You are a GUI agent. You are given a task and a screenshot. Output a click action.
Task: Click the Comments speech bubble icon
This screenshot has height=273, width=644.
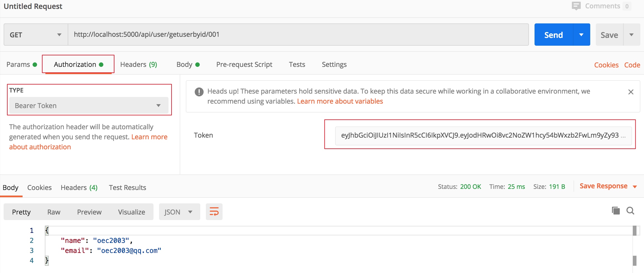pyautogui.click(x=576, y=6)
